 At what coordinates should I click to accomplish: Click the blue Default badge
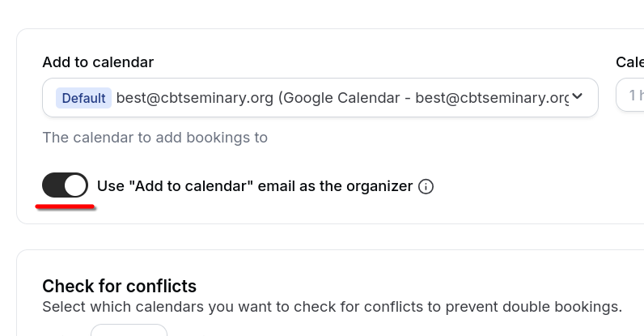(84, 98)
